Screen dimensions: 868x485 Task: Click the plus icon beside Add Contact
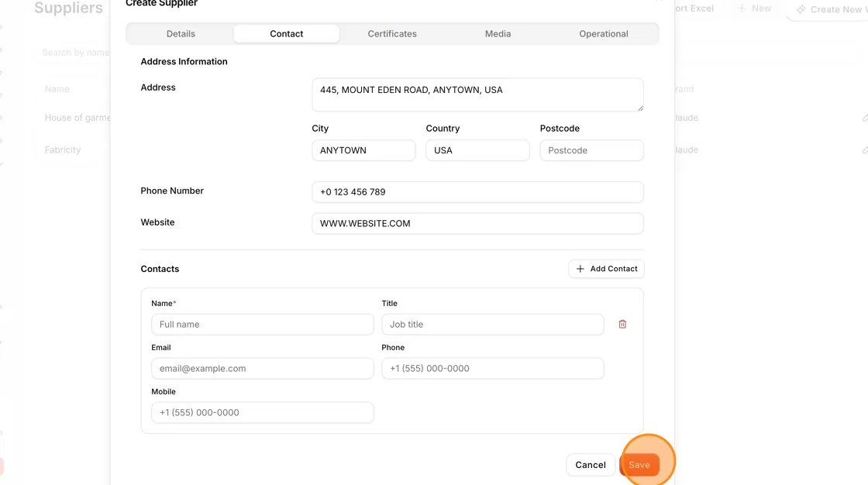580,269
